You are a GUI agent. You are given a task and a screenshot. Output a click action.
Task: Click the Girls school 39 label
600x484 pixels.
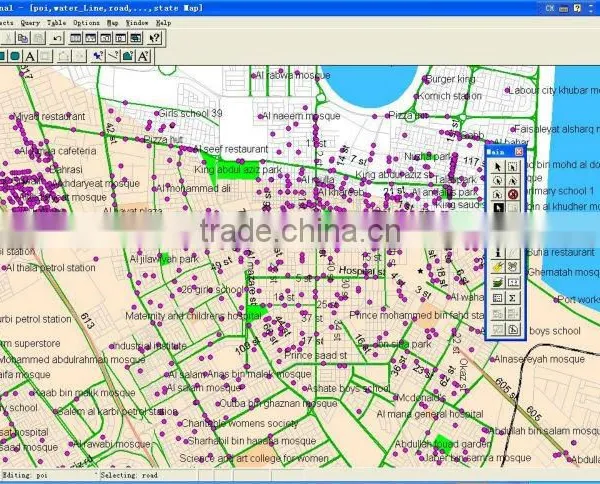tap(190, 113)
